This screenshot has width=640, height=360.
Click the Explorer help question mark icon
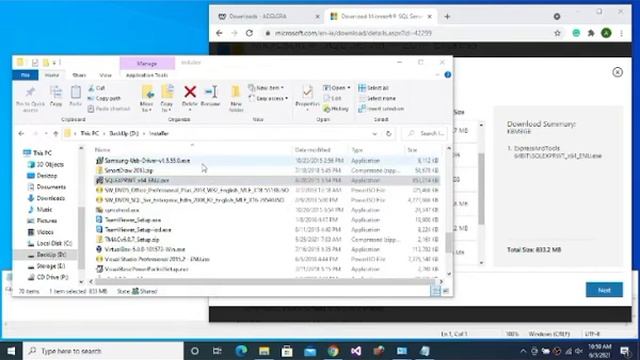448,75
